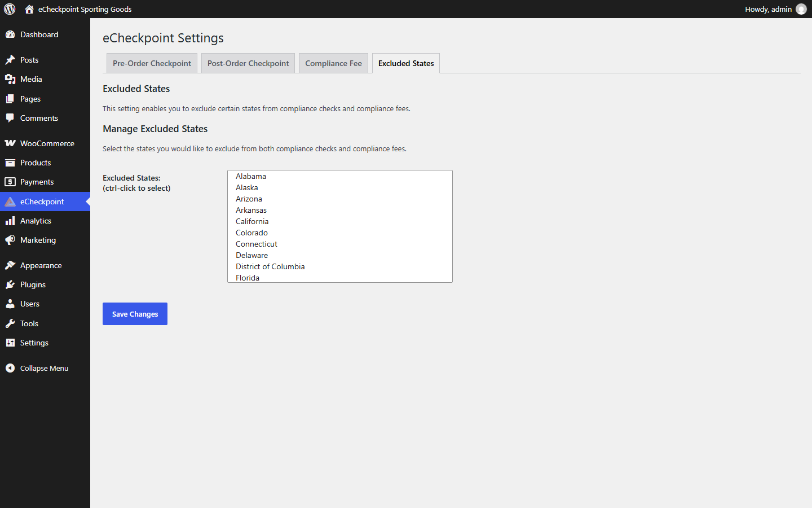Pick Colorado in the states list
The width and height of the screenshot is (812, 508).
click(x=339, y=233)
